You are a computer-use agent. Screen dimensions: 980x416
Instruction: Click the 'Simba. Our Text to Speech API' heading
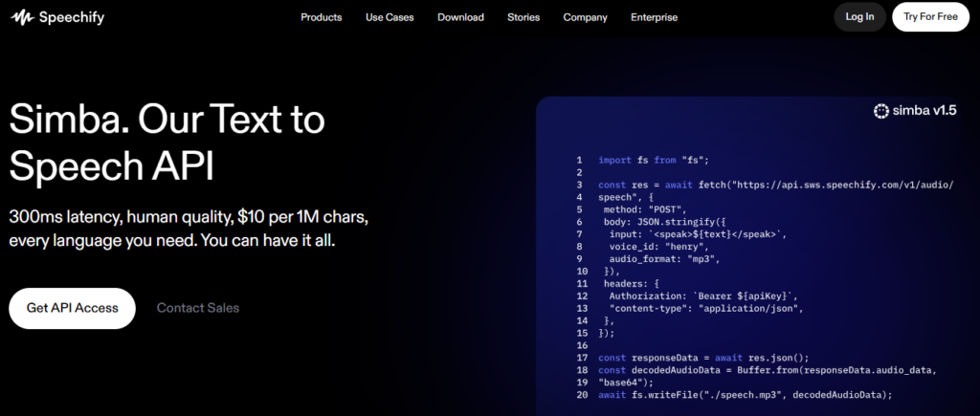(167, 142)
